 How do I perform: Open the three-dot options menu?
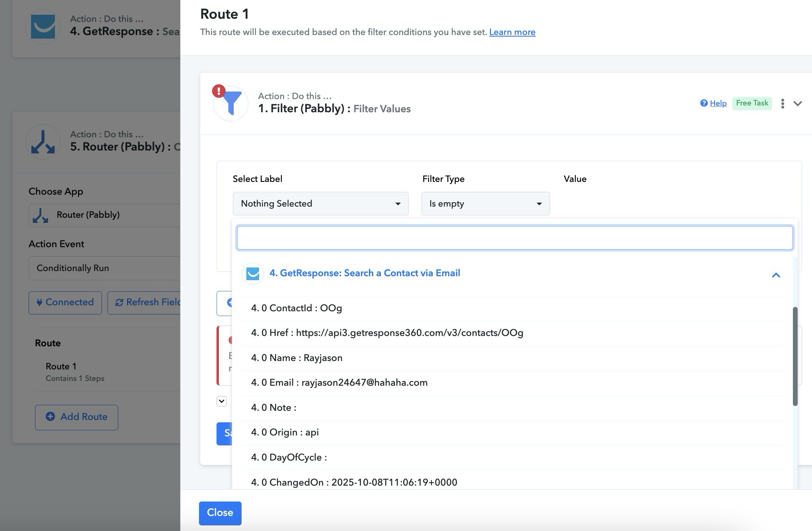(783, 103)
